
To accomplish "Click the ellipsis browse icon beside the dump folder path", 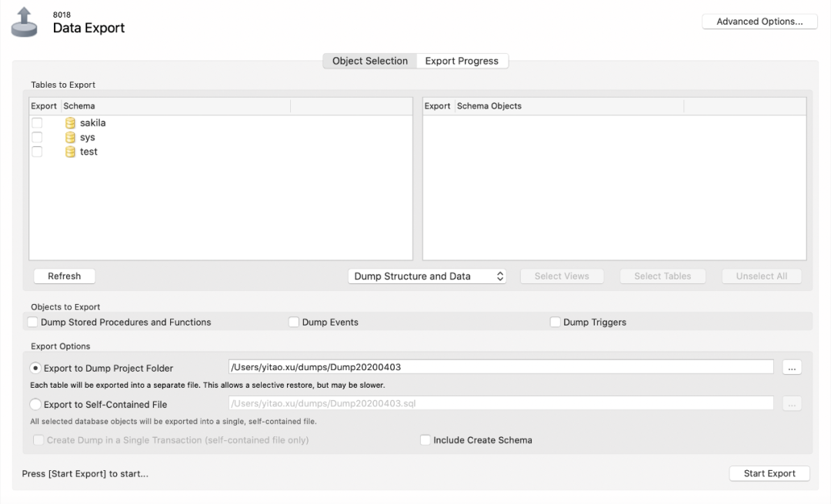I will click(792, 367).
